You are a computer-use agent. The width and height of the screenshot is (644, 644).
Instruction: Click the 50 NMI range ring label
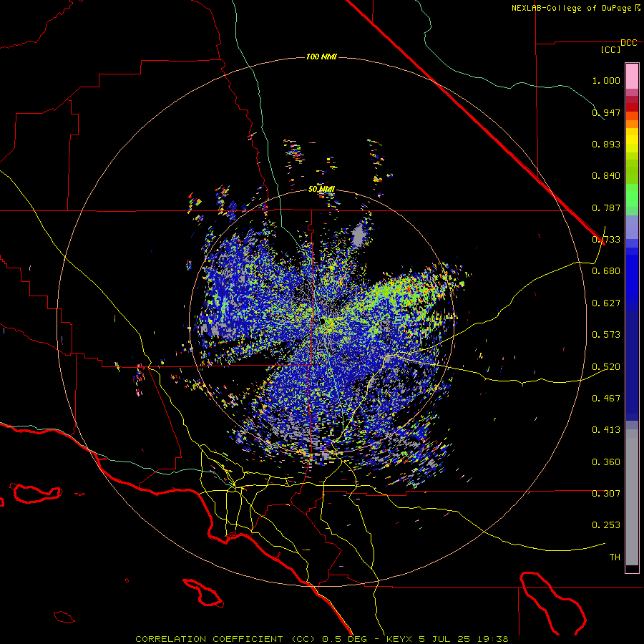321,190
